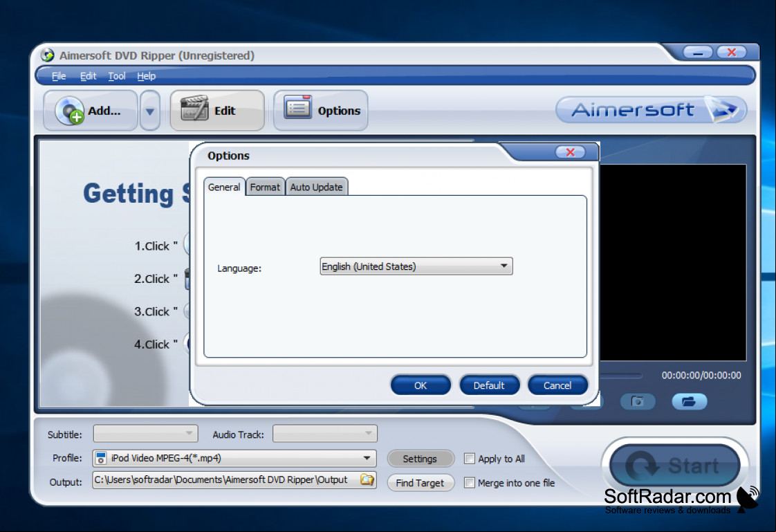Click the "Subtitle:" label
Screen dimensions: 776x532
tap(65, 434)
